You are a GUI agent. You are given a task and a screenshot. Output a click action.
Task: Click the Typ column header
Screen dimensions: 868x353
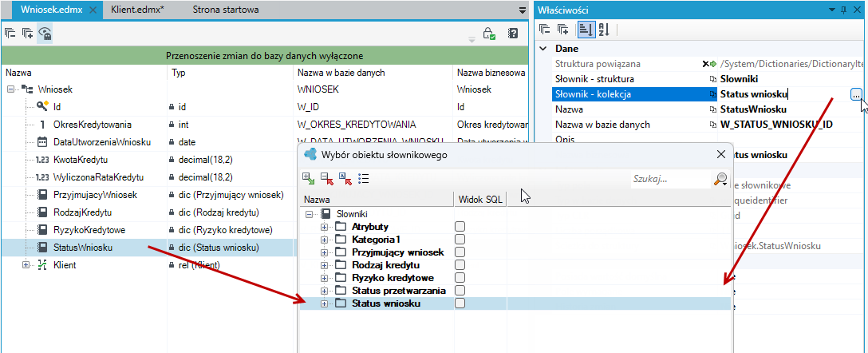coord(230,73)
